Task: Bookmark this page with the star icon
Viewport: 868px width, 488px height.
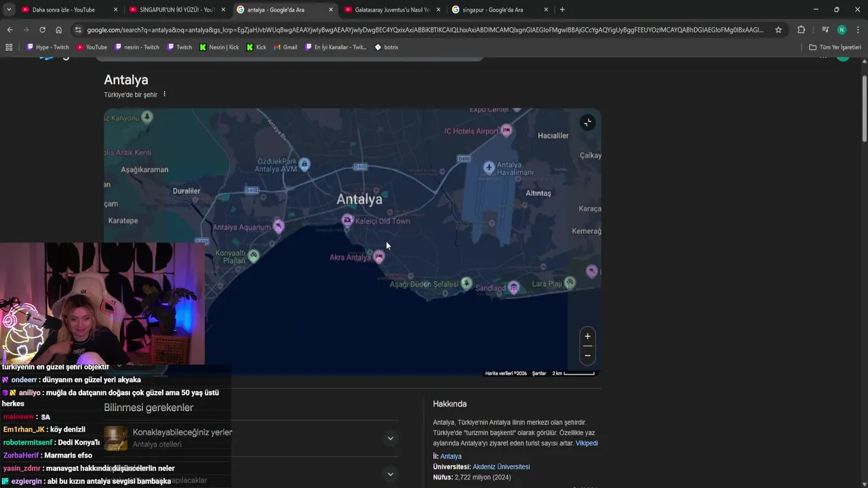Action: [778, 30]
